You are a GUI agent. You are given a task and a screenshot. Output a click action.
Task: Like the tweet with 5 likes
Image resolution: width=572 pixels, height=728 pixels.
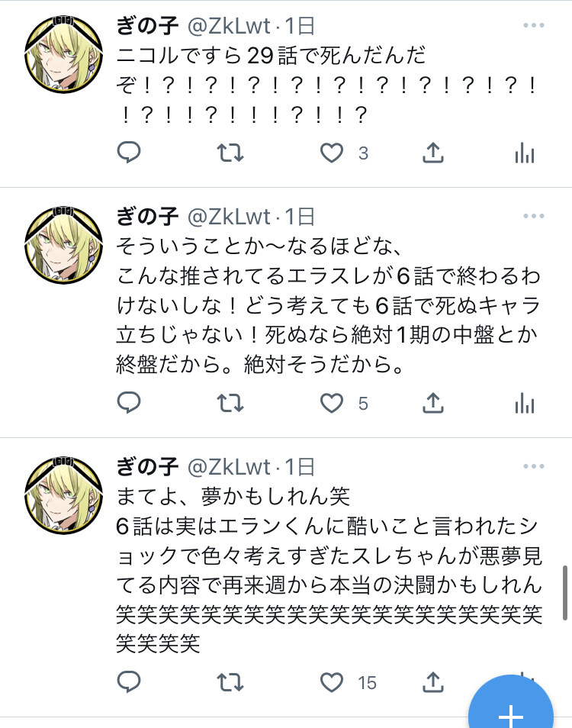[x=332, y=403]
